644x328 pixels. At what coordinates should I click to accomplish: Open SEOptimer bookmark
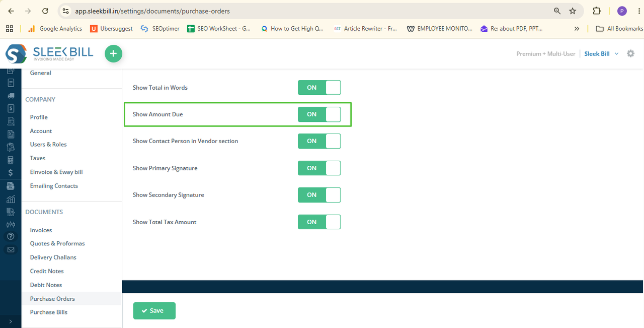[x=160, y=29]
